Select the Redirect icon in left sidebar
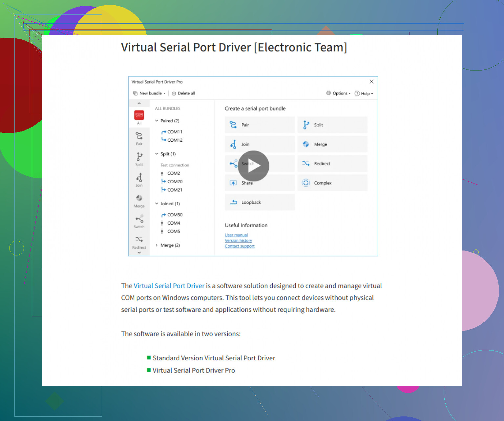 coord(139,239)
